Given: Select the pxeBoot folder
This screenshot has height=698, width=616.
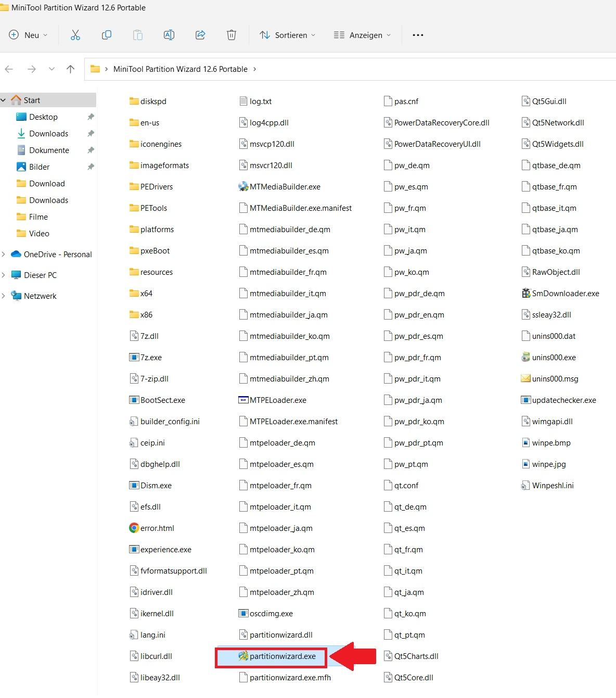Looking at the screenshot, I should pos(149,250).
